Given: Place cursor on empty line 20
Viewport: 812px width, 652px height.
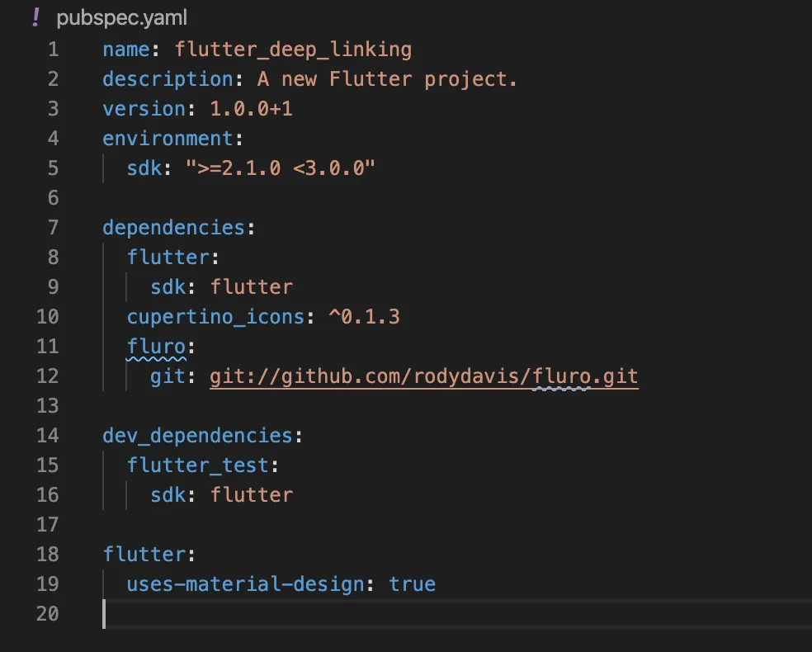Looking at the screenshot, I should click(x=330, y=614).
